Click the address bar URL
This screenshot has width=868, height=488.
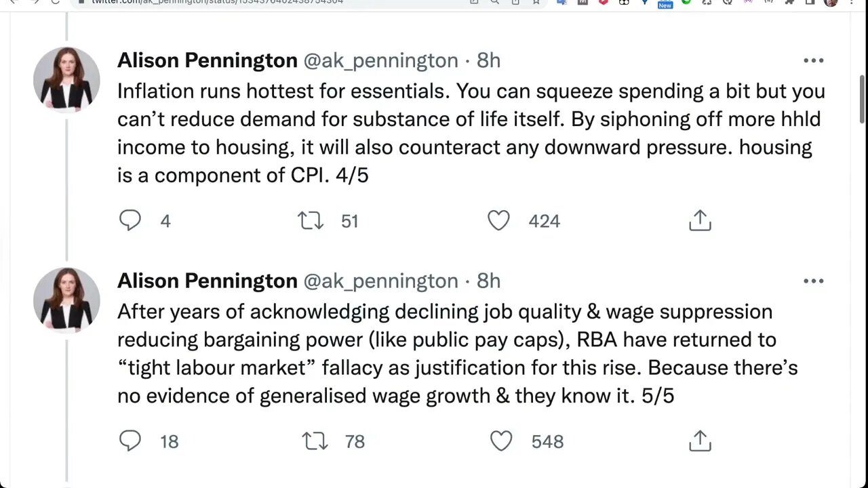[x=217, y=2]
